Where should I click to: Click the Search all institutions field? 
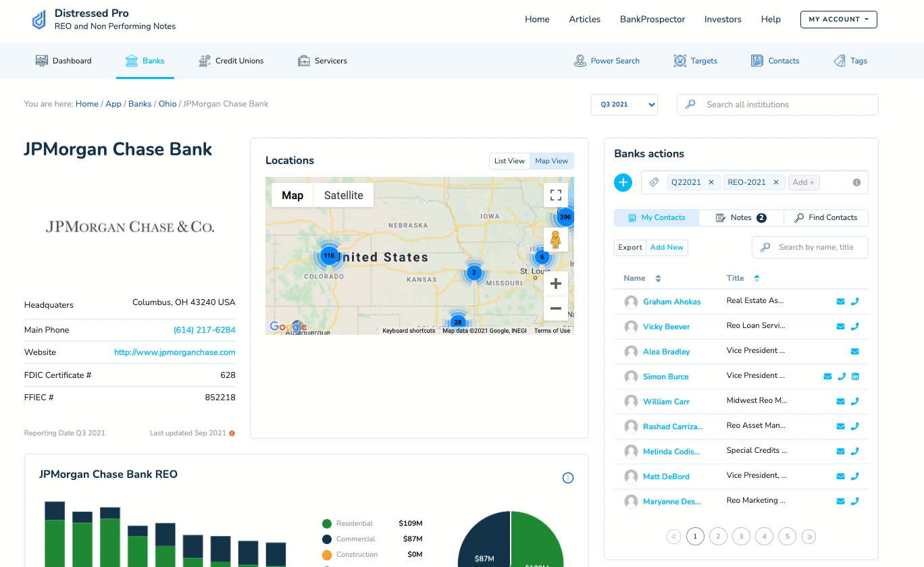click(777, 105)
